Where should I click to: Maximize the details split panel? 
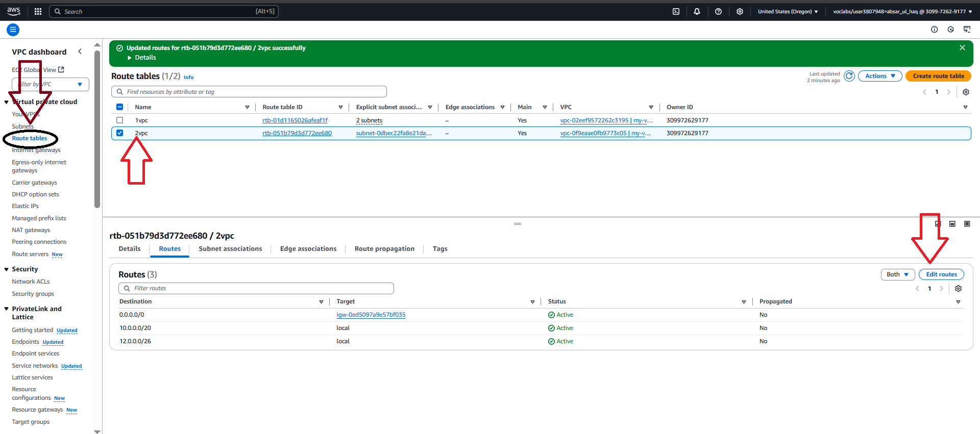967,224
